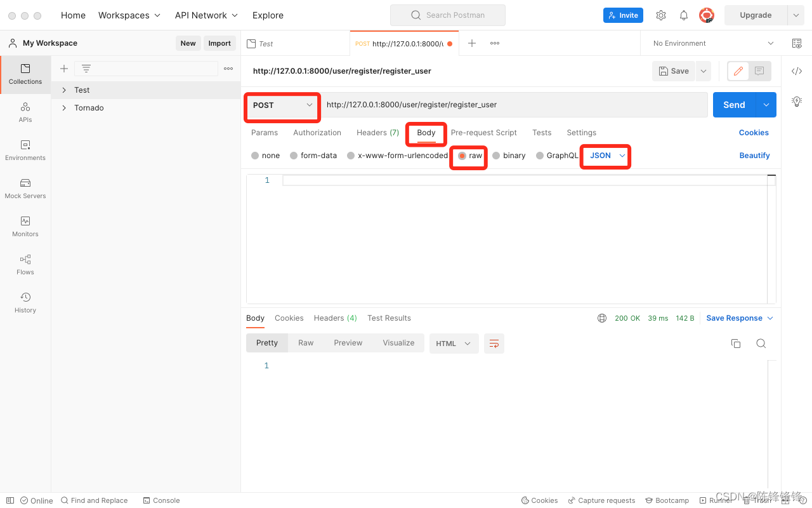Switch to the request Params tab
The image size is (812, 508).
point(265,133)
